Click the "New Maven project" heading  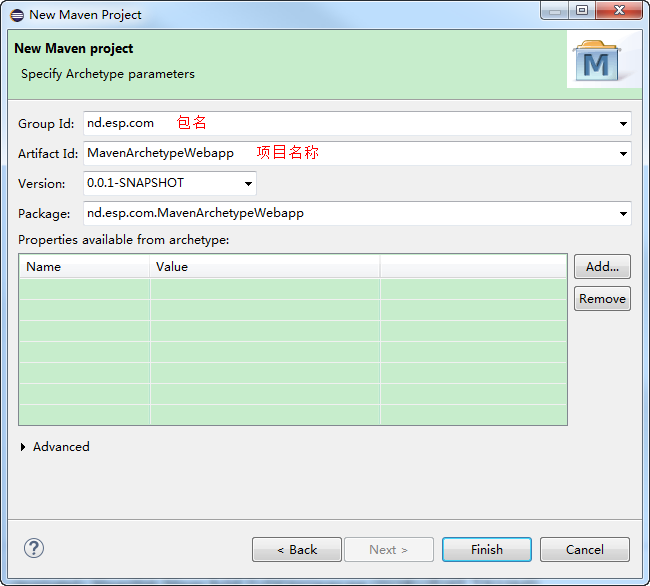click(74, 48)
